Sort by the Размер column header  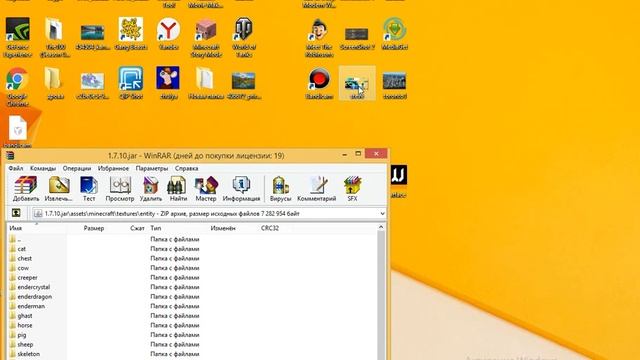click(94, 228)
